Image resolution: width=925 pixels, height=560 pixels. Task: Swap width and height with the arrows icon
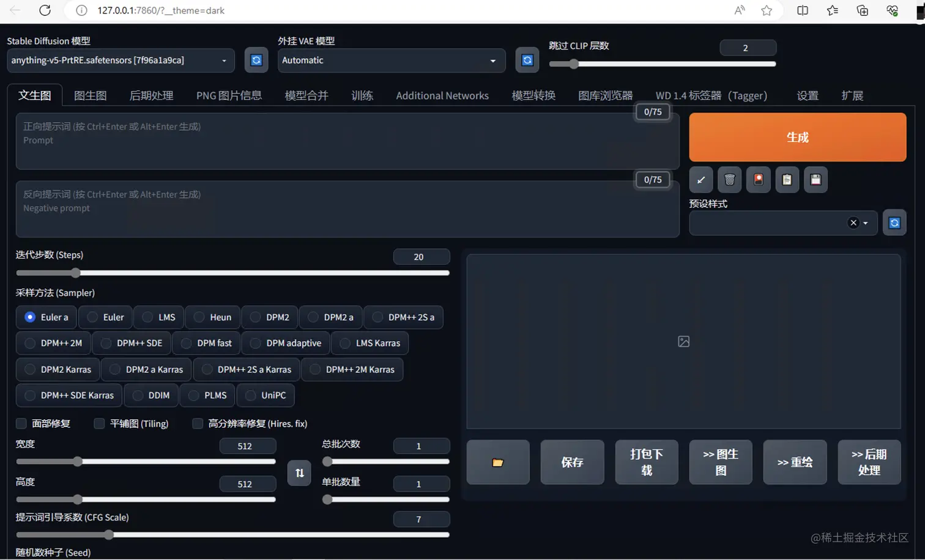click(x=299, y=473)
